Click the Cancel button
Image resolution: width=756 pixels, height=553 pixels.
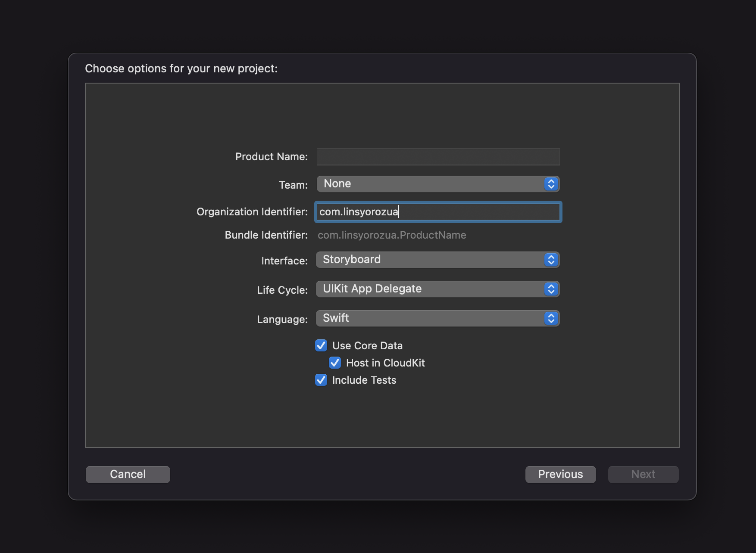click(x=128, y=474)
